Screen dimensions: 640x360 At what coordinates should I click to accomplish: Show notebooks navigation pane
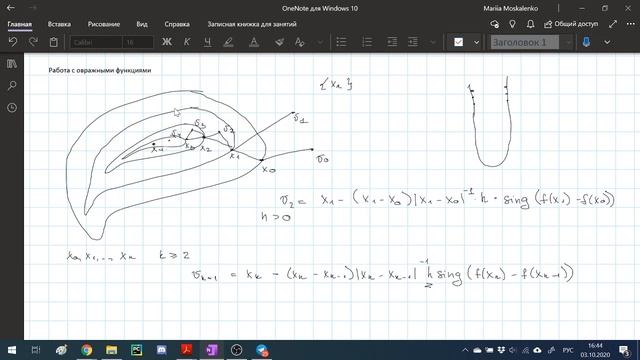pos(12,64)
